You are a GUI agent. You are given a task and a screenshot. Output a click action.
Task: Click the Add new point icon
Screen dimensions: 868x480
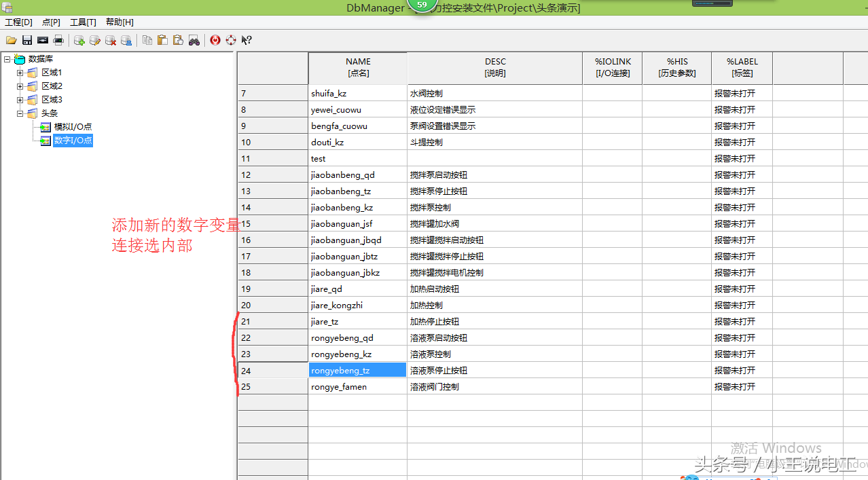(79, 40)
